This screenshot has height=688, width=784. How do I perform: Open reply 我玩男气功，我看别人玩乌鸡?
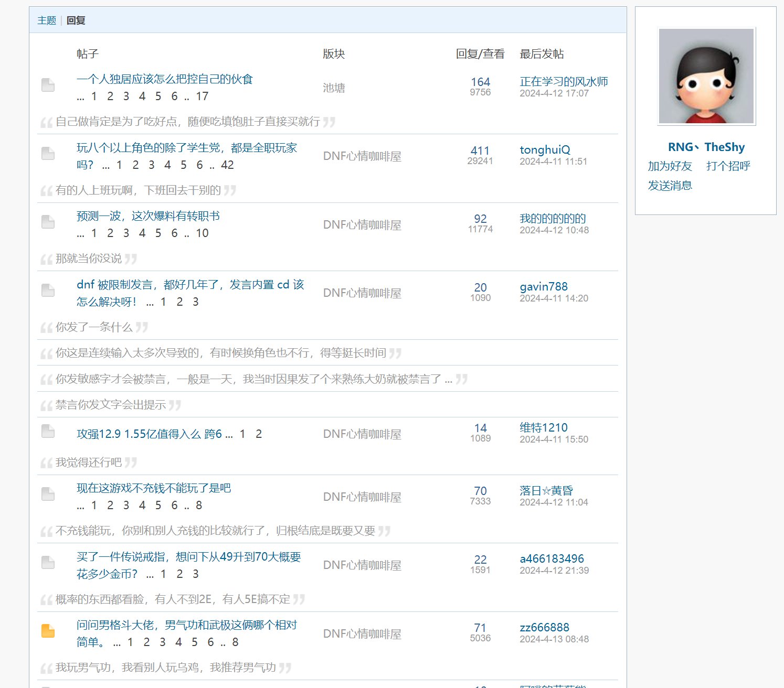pos(166,668)
